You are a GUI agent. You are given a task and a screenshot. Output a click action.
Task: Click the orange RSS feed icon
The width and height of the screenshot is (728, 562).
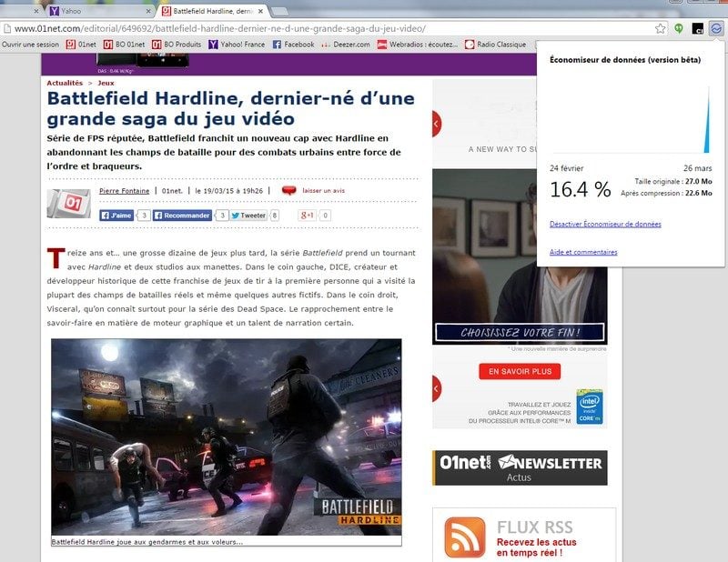465,537
